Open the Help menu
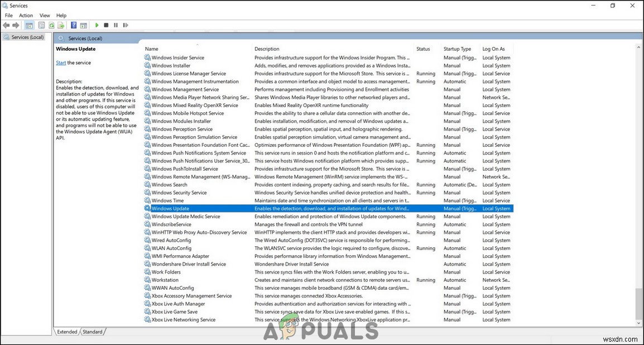Image resolution: width=644 pixels, height=345 pixels. coord(61,15)
